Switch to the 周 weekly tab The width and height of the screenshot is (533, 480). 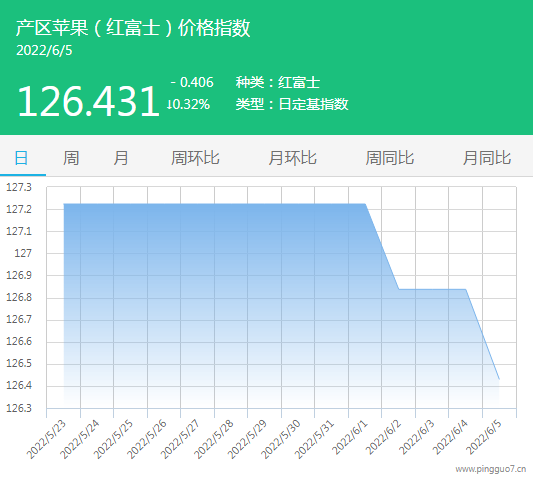[71, 158]
